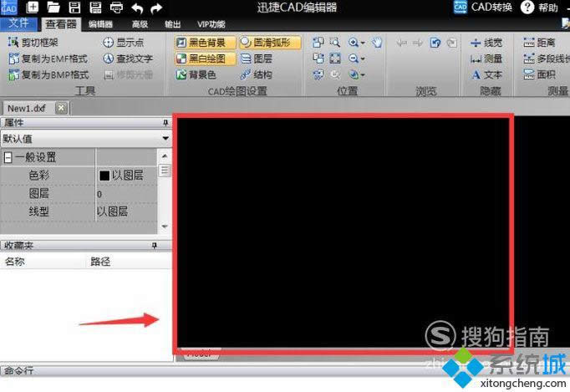Click 复制为BMP格式

click(x=48, y=75)
